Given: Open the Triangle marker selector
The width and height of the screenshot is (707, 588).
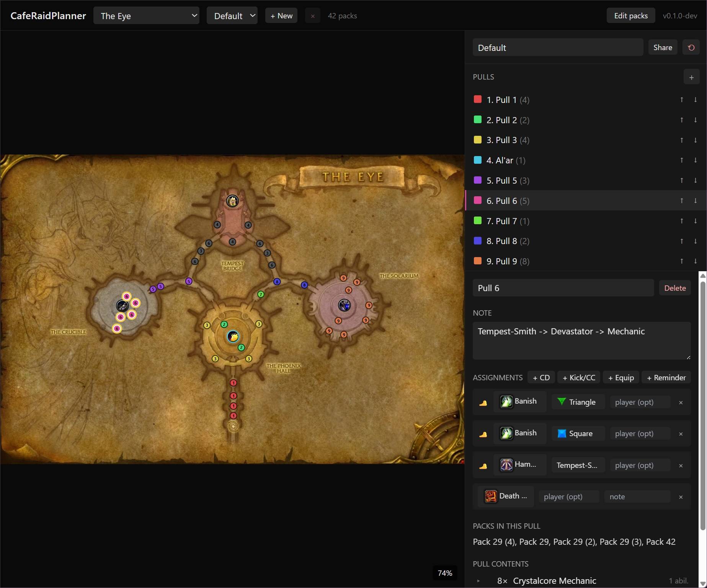Looking at the screenshot, I should click(x=578, y=402).
